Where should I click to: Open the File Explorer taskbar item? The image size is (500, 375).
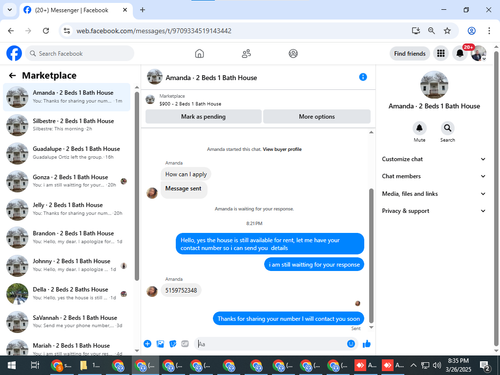(x=89, y=366)
